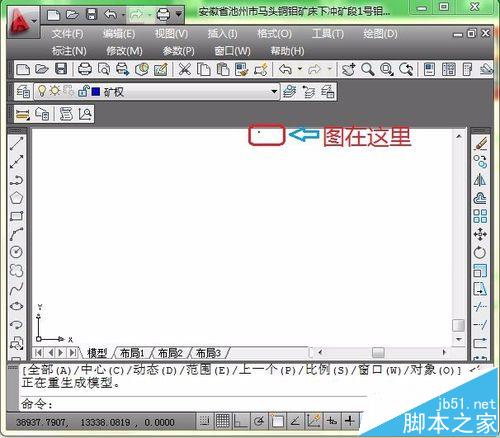Switch to the 布局3 tab
500x438 pixels.
pyautogui.click(x=208, y=353)
